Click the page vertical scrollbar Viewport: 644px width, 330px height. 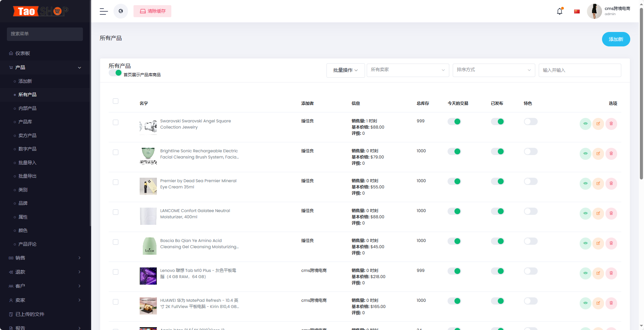point(641,93)
